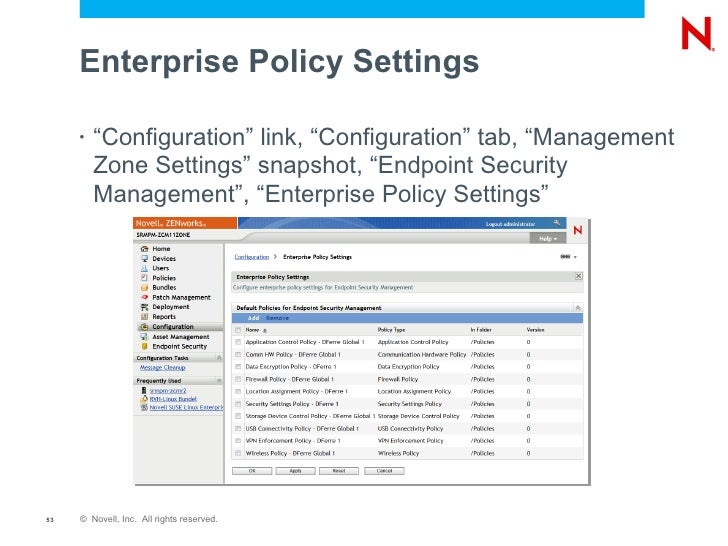Click the srmpm-zcm2 device icon
This screenshot has width=728, height=546.
(x=144, y=390)
